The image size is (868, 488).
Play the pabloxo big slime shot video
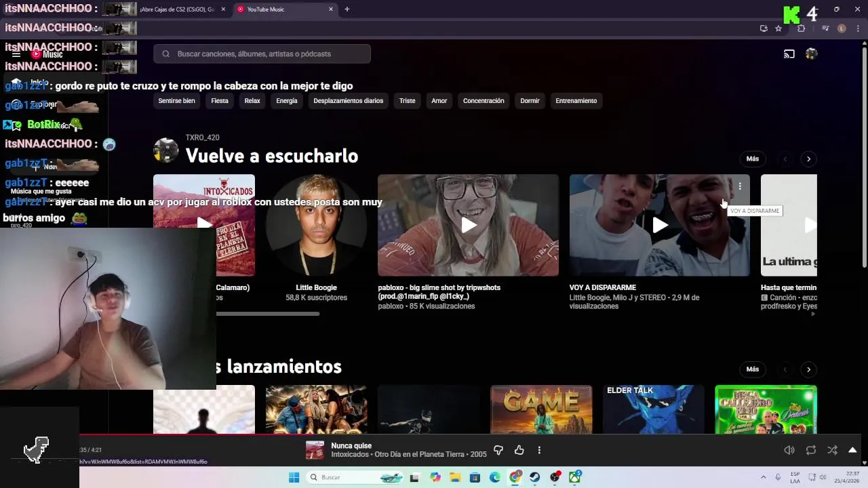[x=469, y=225]
